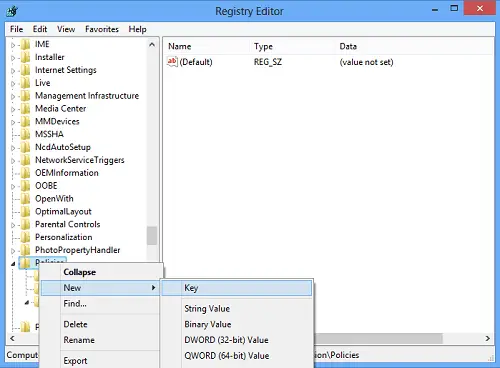This screenshot has height=368, width=500.
Task: Click the Installer folder icon
Action: [x=25, y=57]
